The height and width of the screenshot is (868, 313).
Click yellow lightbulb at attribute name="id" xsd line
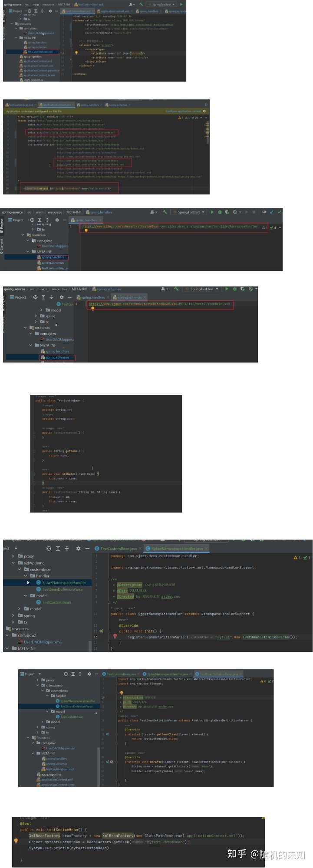pos(76,53)
